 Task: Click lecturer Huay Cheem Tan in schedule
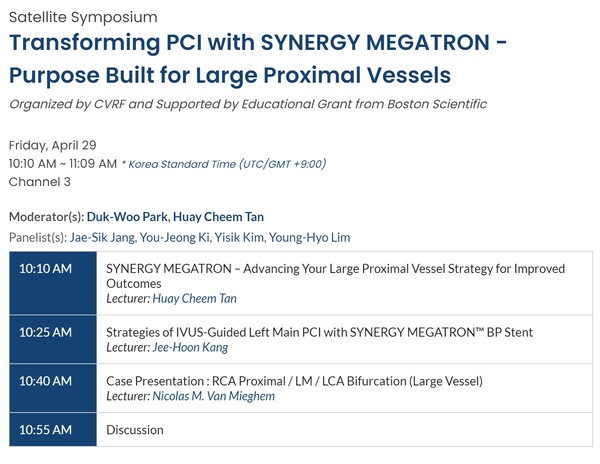pyautogui.click(x=195, y=298)
